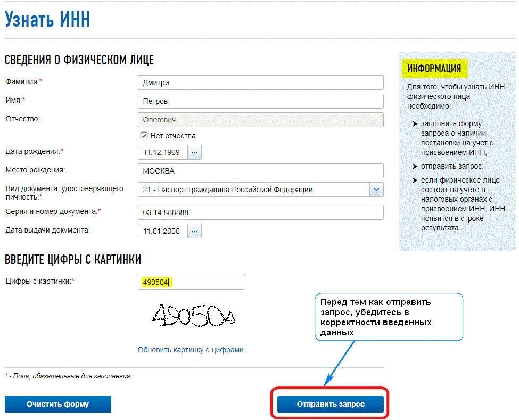Follow the 'Обновить картинку с цифрами' link
The image size is (519, 420).
pyautogui.click(x=191, y=350)
